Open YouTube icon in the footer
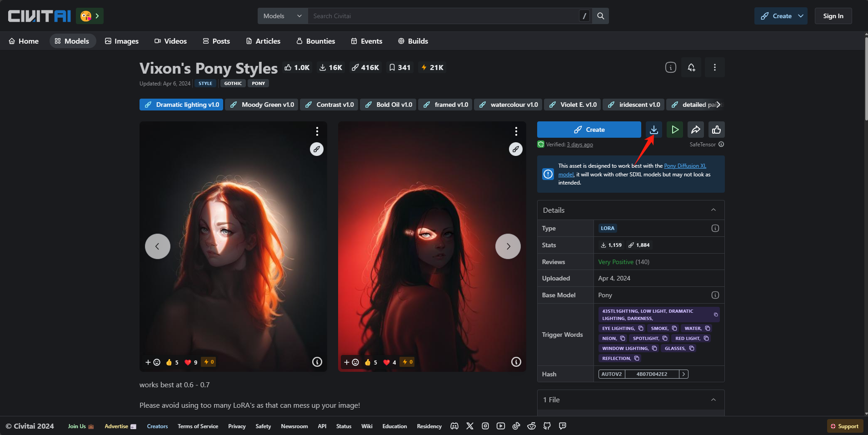Viewport: 868px width, 435px height. tap(501, 426)
